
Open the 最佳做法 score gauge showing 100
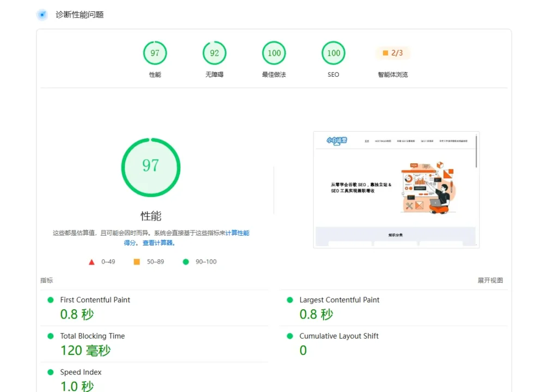pyautogui.click(x=274, y=53)
